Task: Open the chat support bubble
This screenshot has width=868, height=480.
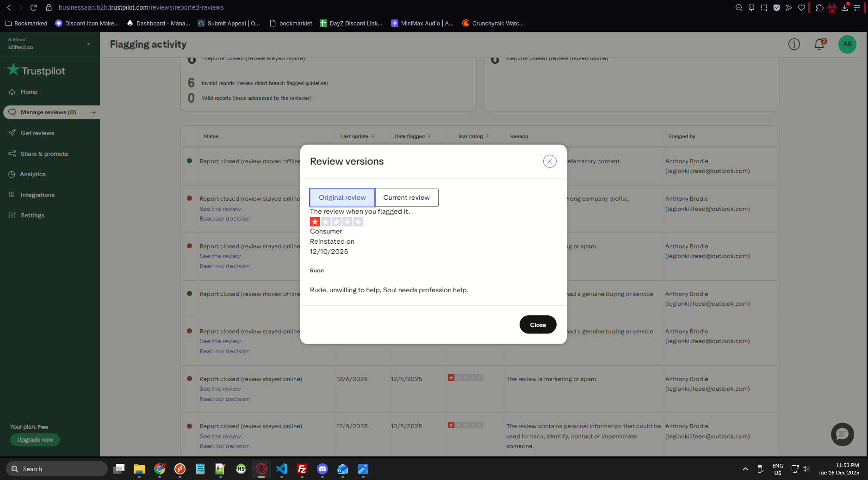Action: coord(843,434)
